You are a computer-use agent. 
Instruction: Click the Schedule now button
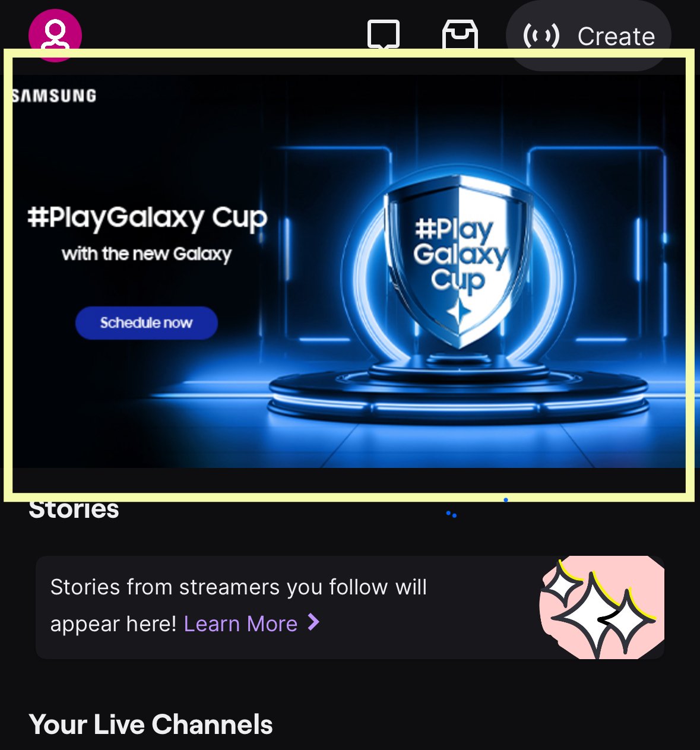[x=147, y=323]
